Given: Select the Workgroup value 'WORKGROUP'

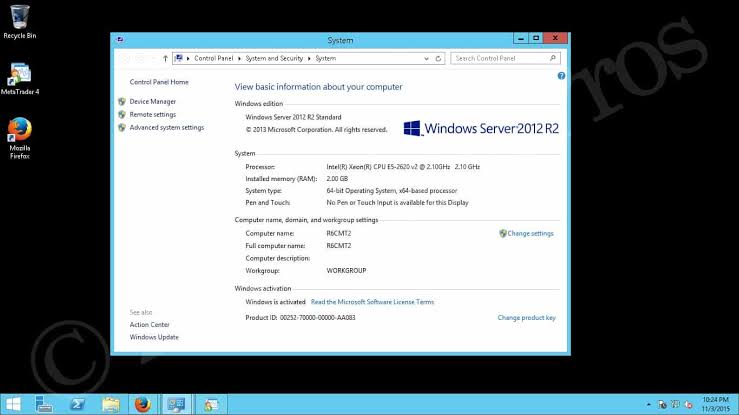Looking at the screenshot, I should [346, 271].
